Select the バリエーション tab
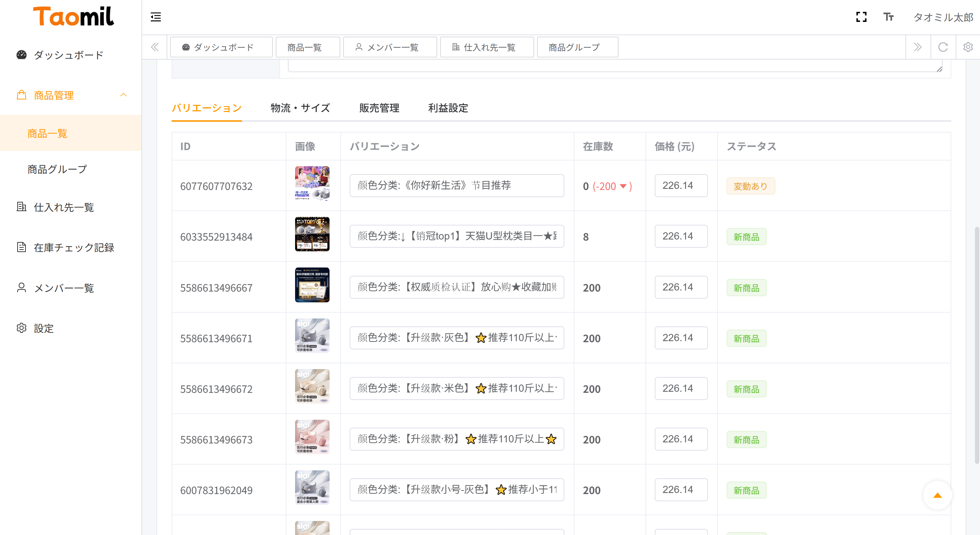This screenshot has height=535, width=980. 206,108
